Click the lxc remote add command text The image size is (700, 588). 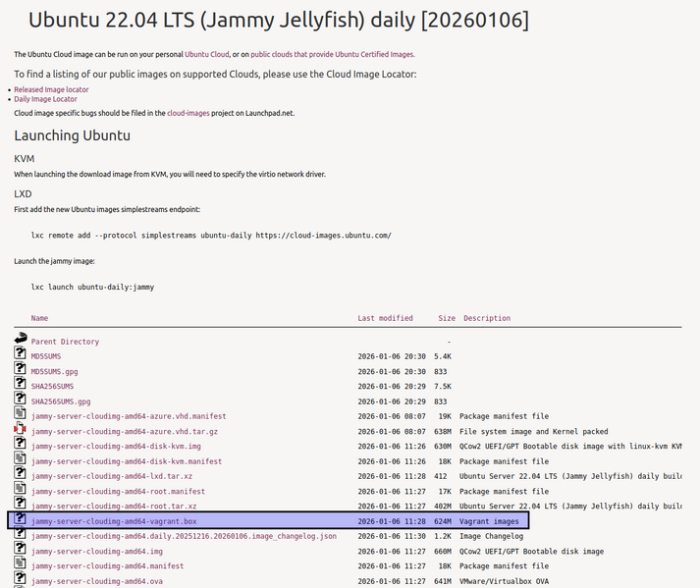tap(211, 236)
